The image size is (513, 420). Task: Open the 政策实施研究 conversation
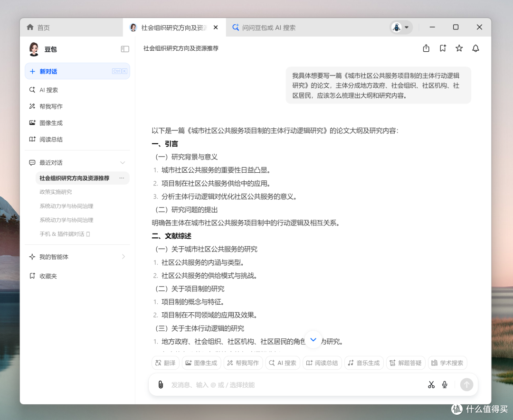[56, 192]
